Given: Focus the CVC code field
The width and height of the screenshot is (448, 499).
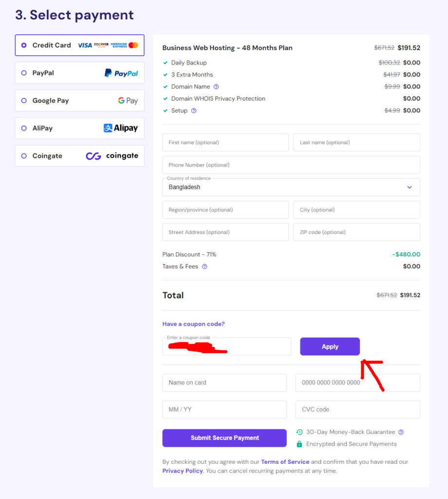Looking at the screenshot, I should pos(358,409).
